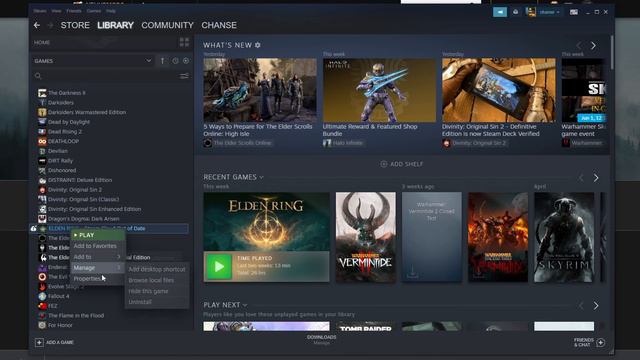
Task: Open the Help menu in menu bar
Action: pos(111,11)
